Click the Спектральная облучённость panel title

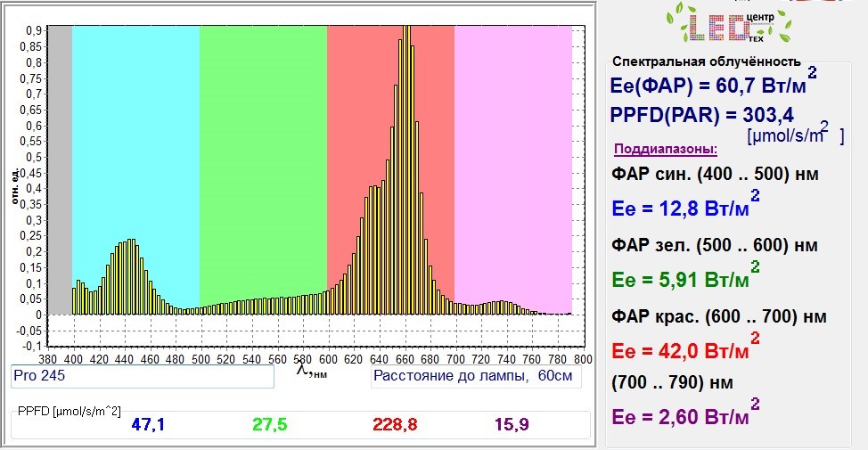pos(707,61)
